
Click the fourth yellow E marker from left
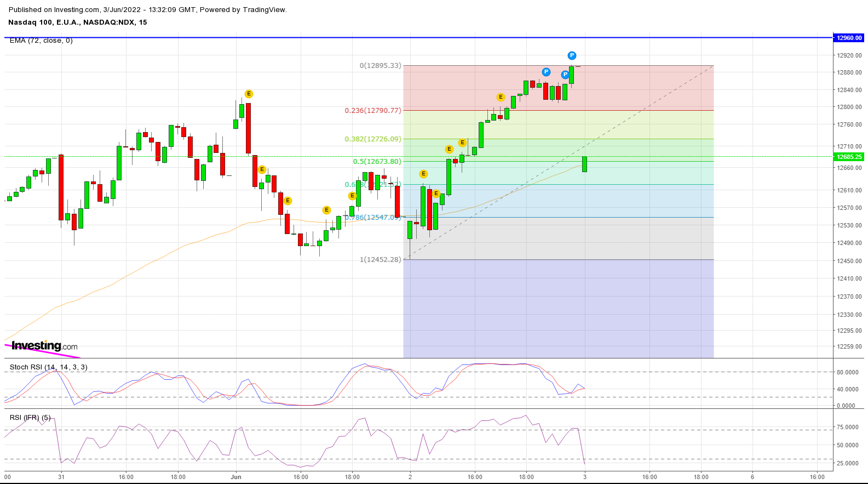click(x=326, y=210)
